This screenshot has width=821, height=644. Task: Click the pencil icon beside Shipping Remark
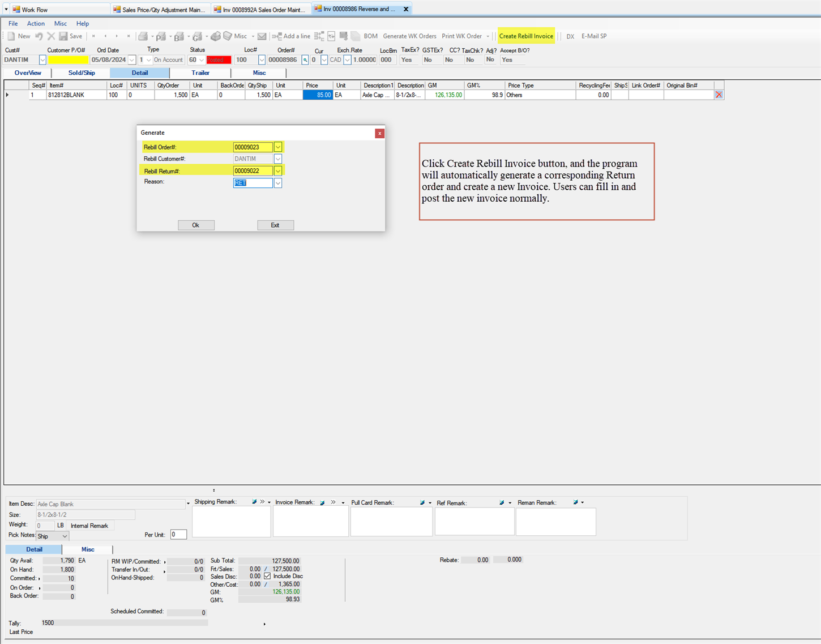[254, 502]
